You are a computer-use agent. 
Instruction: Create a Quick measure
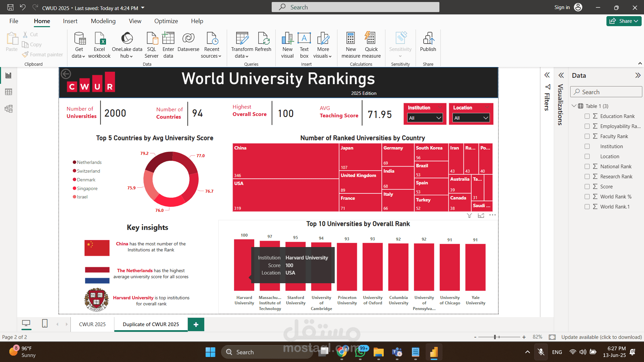point(371,45)
